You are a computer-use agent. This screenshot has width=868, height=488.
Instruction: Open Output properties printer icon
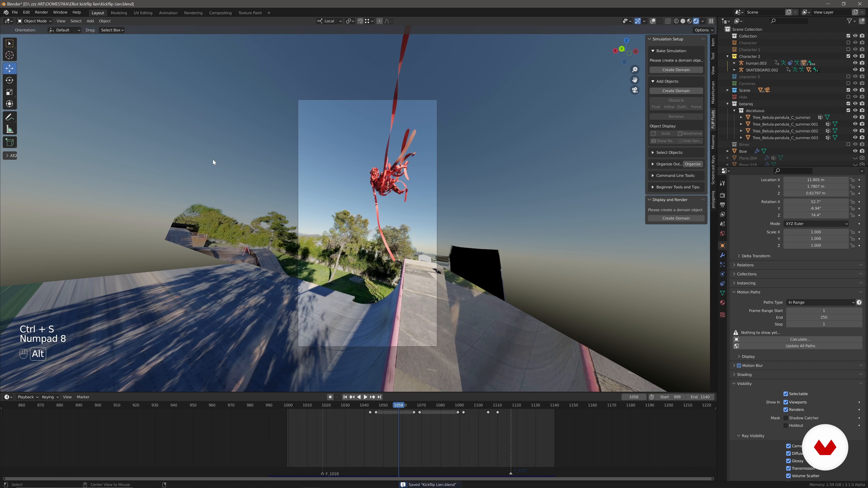coord(722,205)
